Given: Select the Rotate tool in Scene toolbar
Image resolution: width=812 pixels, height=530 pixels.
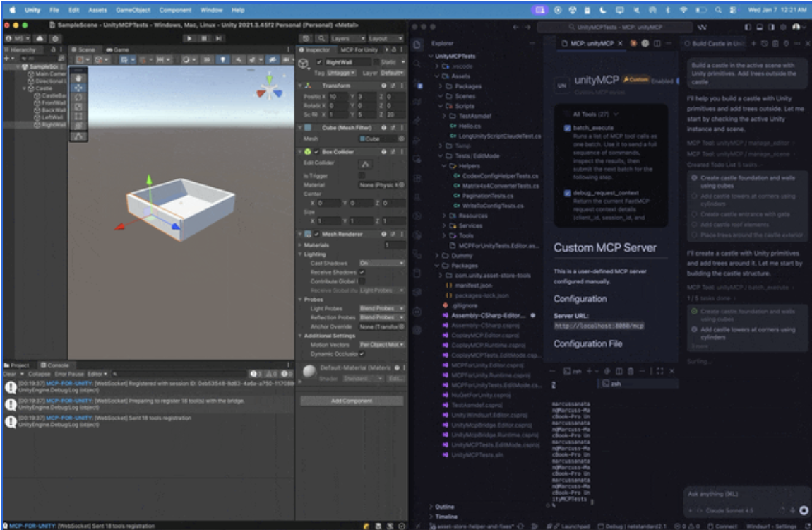Looking at the screenshot, I should point(78,98).
